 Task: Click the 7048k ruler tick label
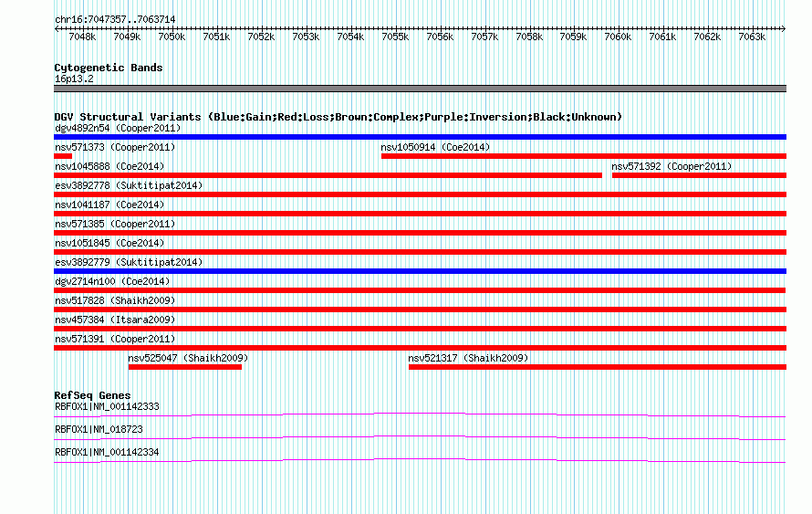point(82,37)
